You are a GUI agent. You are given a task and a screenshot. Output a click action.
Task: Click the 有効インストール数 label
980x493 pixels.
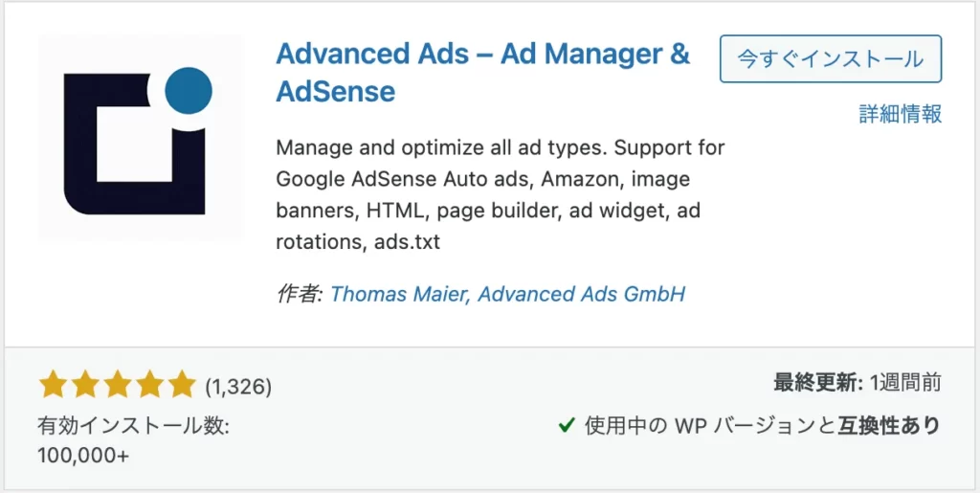tap(134, 427)
